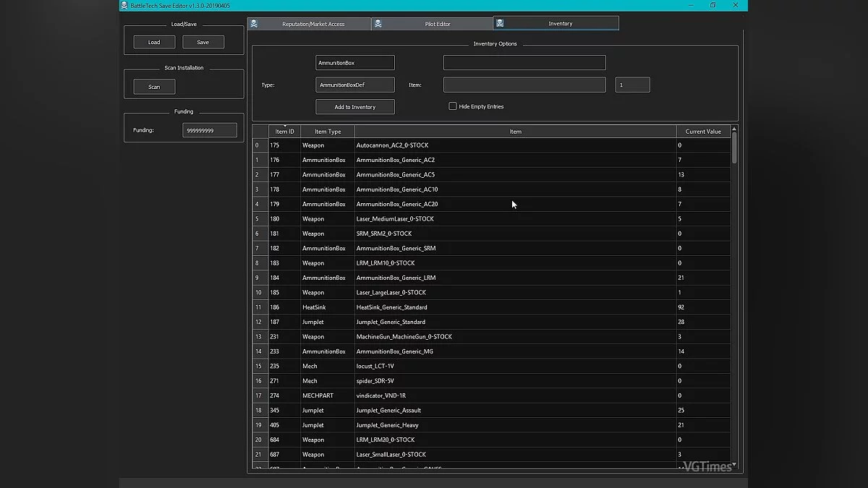Click the Add to Inventory button
This screenshot has width=868, height=488.
[354, 107]
